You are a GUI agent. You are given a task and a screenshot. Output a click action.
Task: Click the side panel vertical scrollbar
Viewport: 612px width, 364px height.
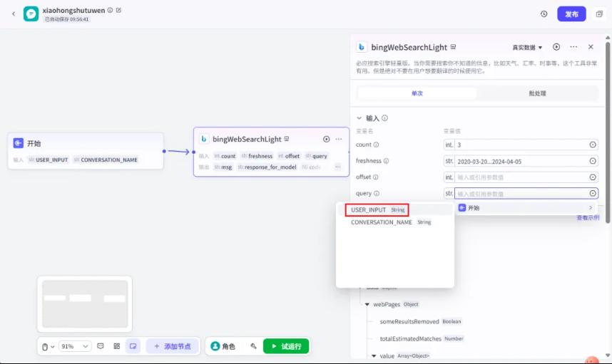pyautogui.click(x=608, y=132)
